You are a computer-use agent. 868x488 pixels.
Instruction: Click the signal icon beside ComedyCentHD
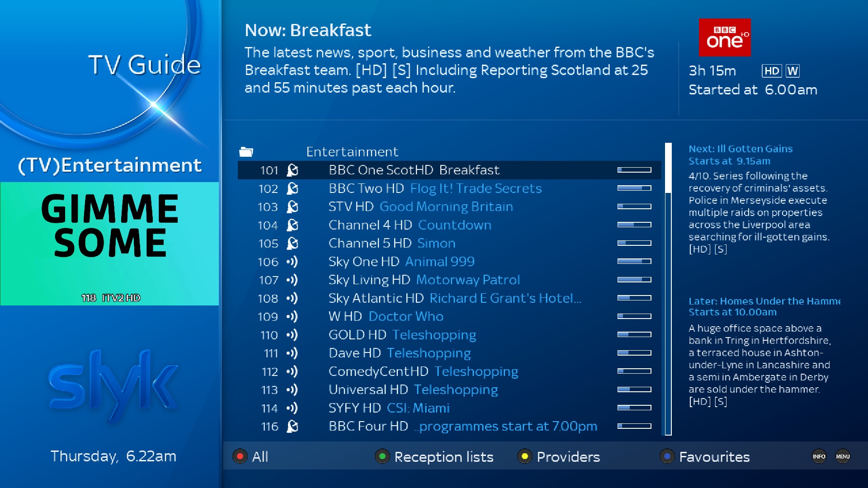pos(292,371)
